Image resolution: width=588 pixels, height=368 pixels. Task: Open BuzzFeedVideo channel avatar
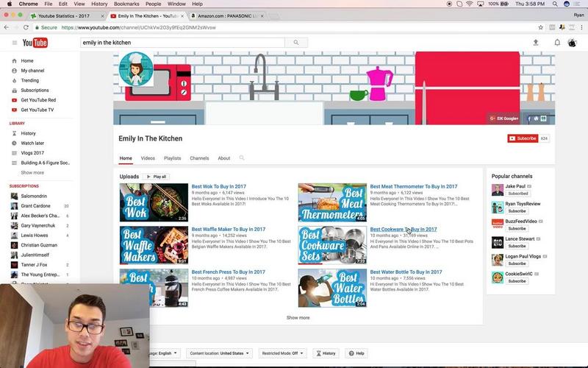(x=498, y=224)
